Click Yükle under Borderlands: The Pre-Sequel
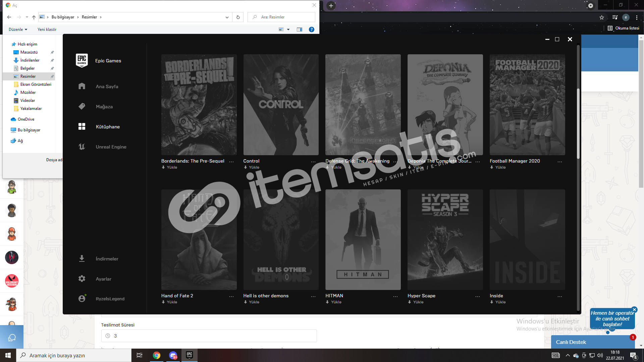The image size is (644, 362). [x=170, y=167]
